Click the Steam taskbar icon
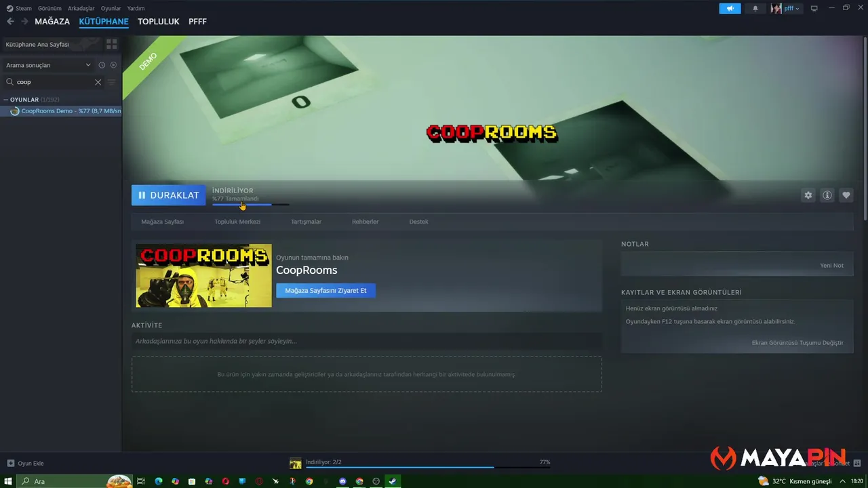 (393, 481)
